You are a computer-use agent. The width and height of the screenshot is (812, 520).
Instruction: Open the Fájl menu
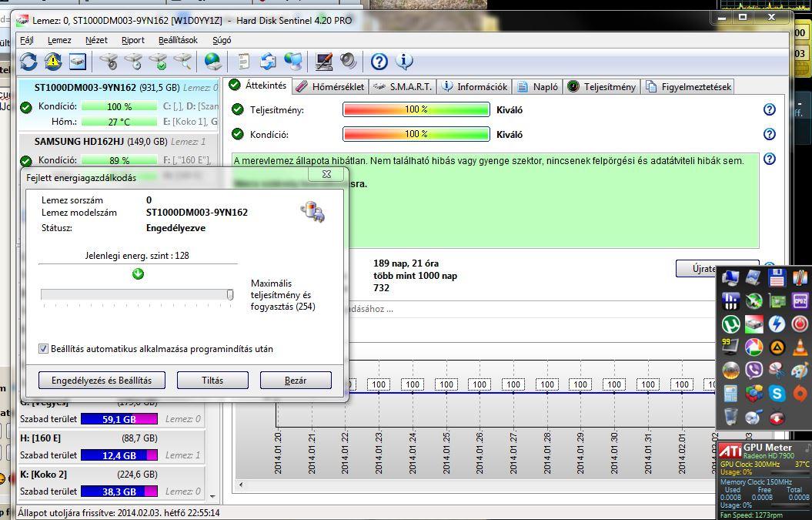[x=26, y=40]
